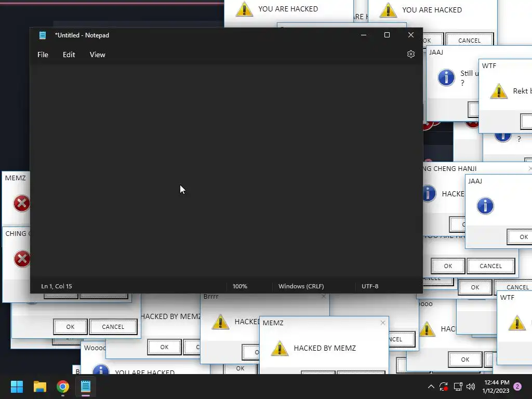The image size is (532, 399).
Task: Open the View menu in Notepad
Action: (x=97, y=55)
